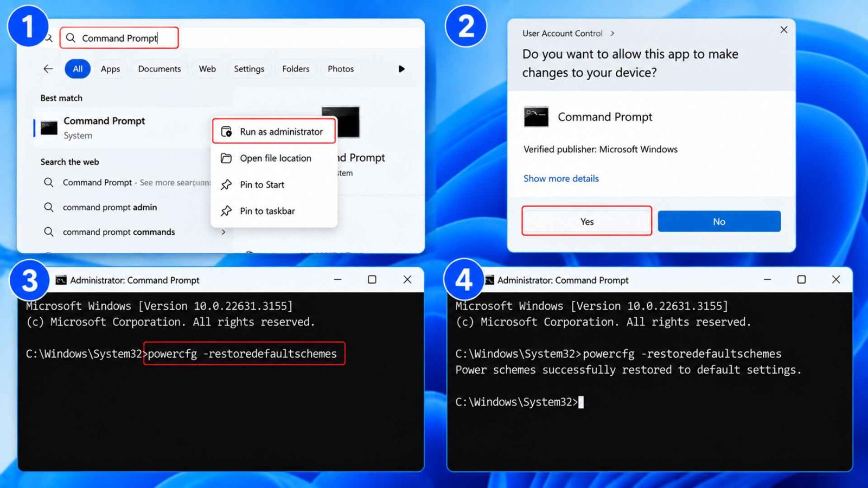Viewport: 868px width, 488px height.
Task: Choose Pin to taskbar from context menu
Action: coord(274,211)
